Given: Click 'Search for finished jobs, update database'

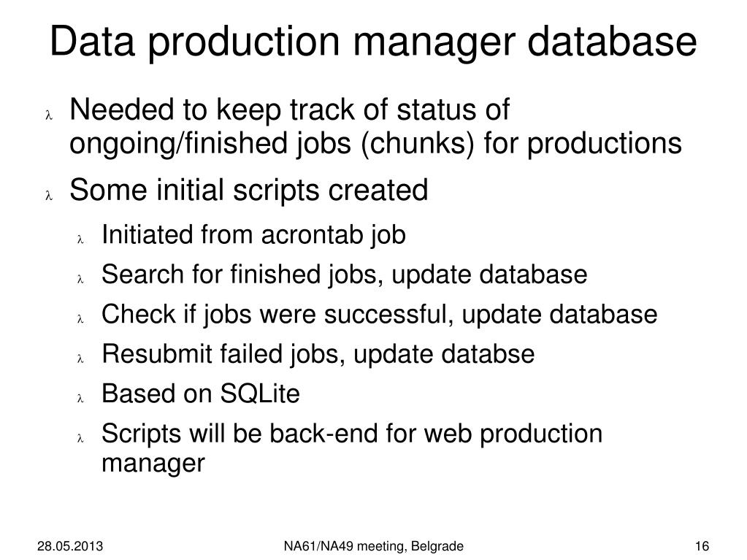Looking at the screenshot, I should coord(345,276).
